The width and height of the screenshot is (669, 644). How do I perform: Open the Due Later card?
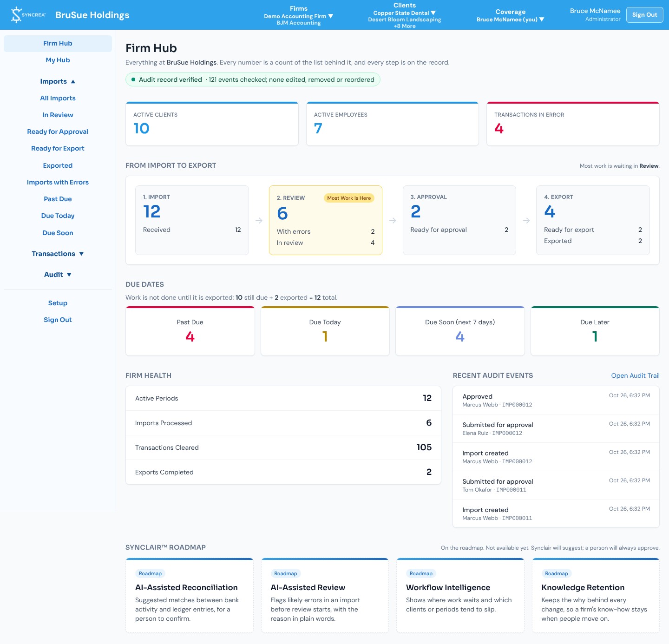point(595,331)
